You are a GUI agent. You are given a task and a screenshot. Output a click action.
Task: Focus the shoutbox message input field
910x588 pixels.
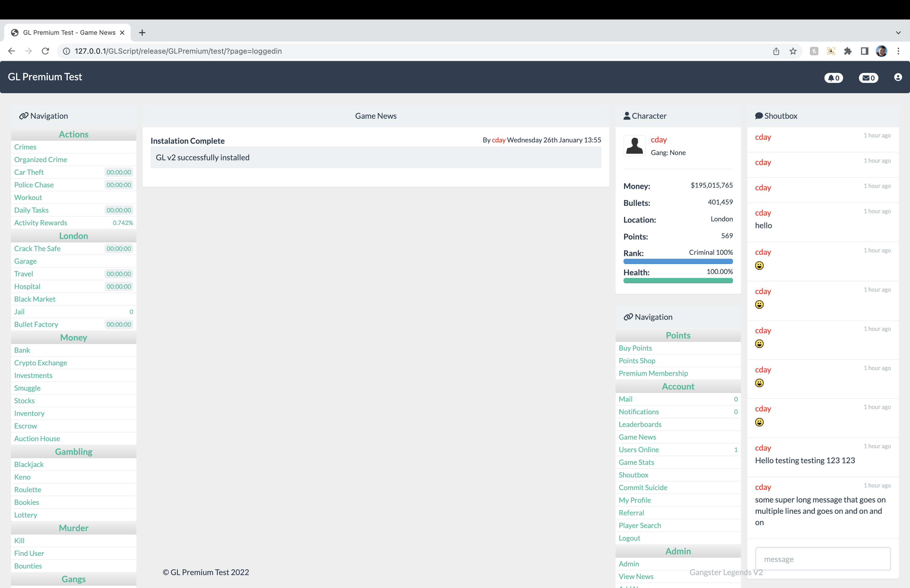(x=823, y=559)
